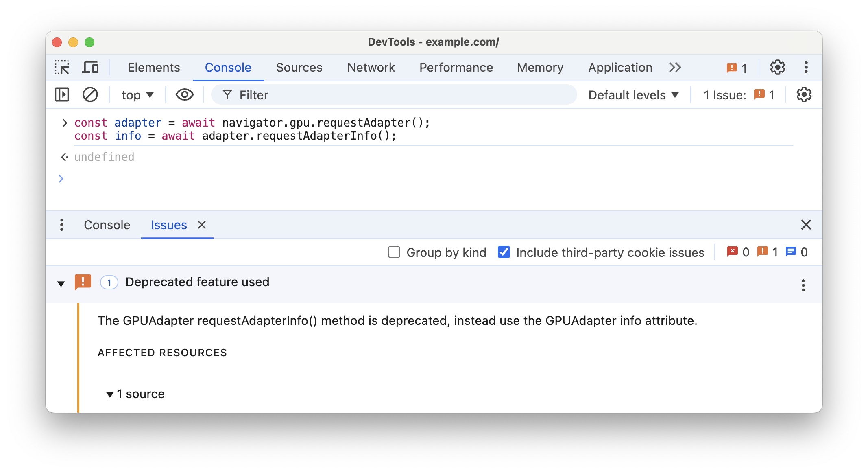Click the Issues panel close button
The height and width of the screenshot is (473, 868).
(x=202, y=224)
